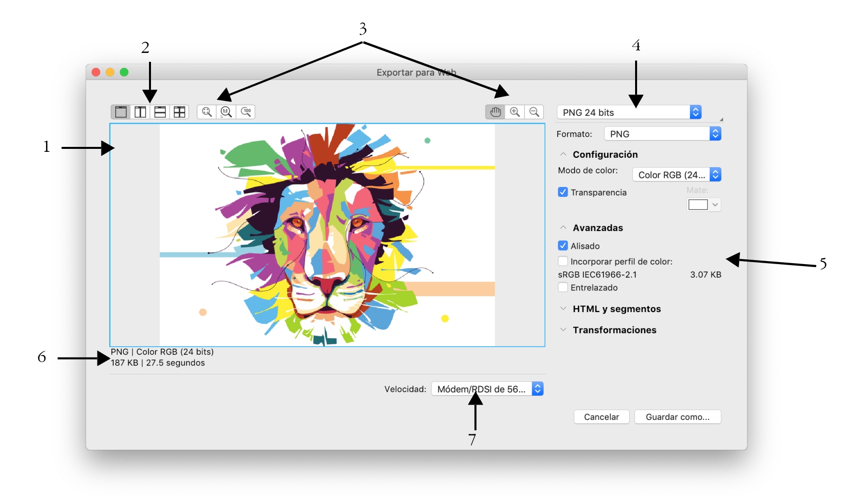Click the Zoom in magnifier tool
Image resolution: width=843 pixels, height=504 pixels.
(x=515, y=112)
